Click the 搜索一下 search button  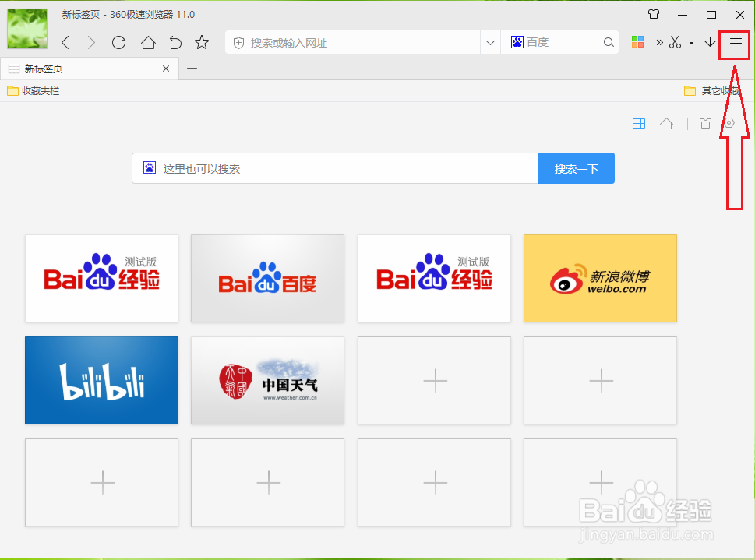[x=576, y=168]
